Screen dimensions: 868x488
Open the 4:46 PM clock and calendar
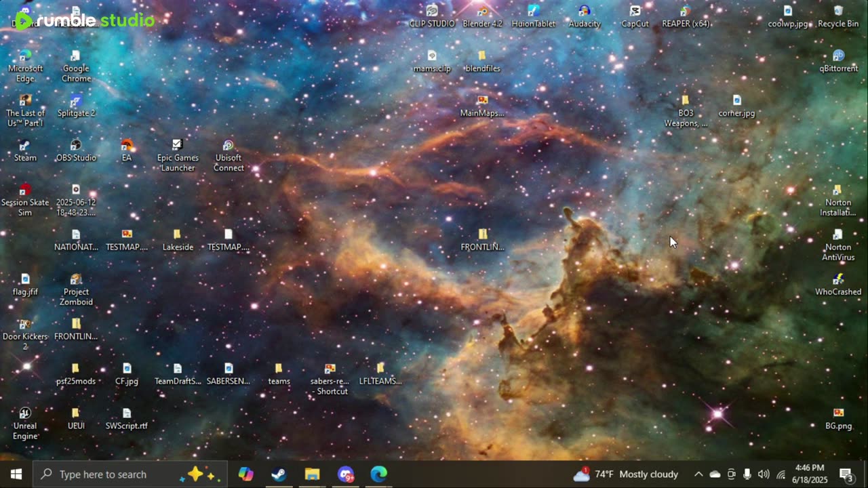pos(809,474)
